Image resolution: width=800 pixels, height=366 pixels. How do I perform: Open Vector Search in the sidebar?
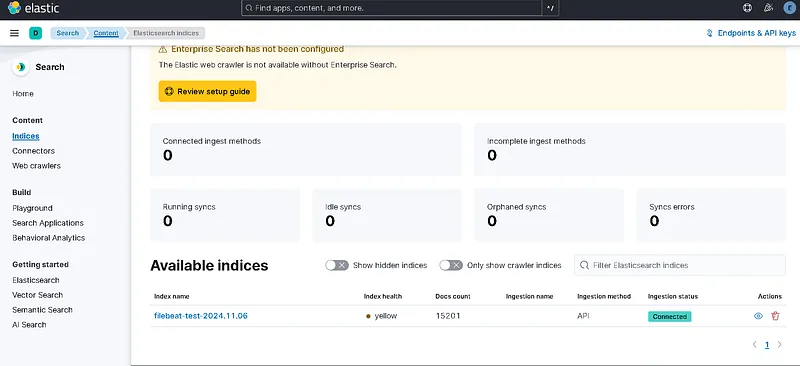coord(38,295)
